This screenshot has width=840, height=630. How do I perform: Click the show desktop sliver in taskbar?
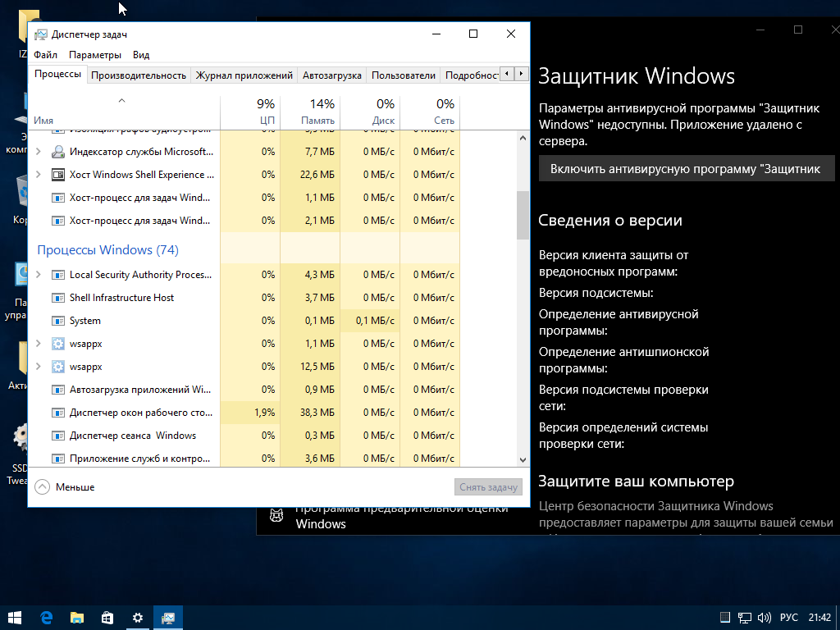click(838, 618)
